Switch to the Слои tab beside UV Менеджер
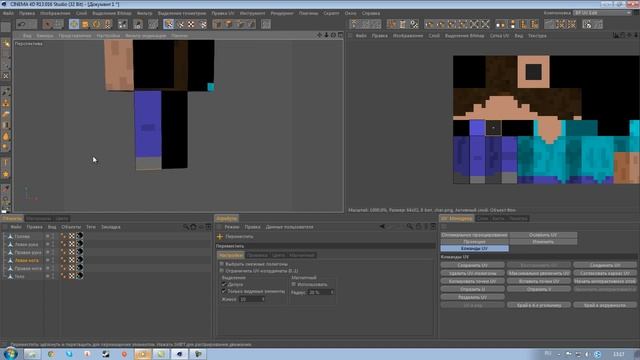 (x=482, y=218)
